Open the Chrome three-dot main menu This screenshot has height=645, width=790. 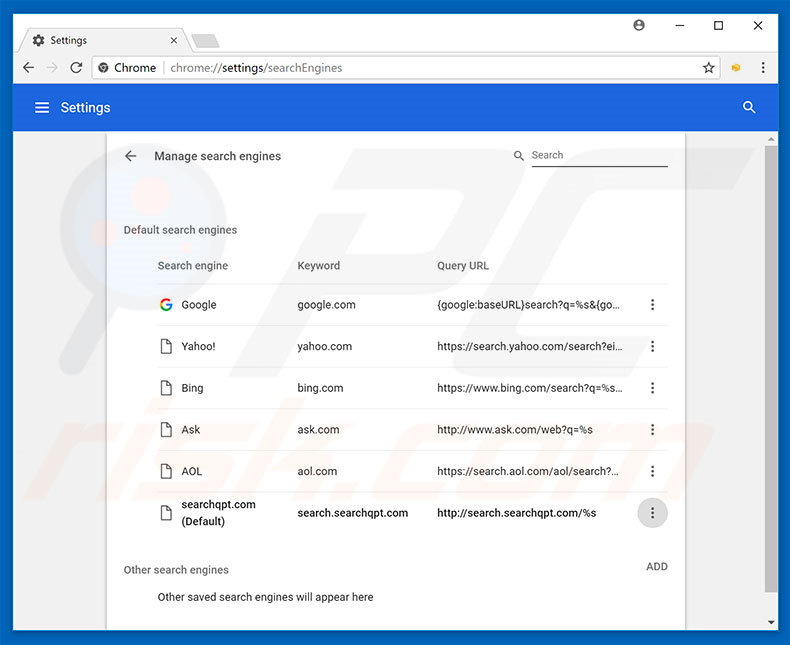pos(763,68)
